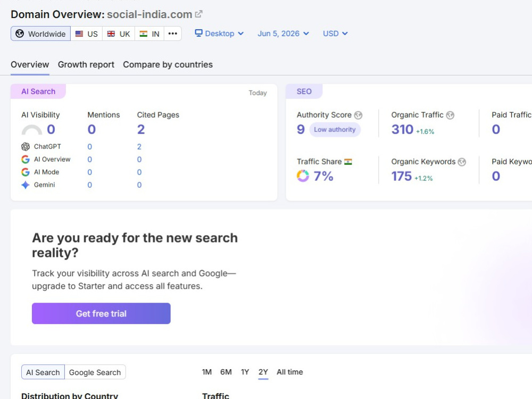The image size is (532, 399).
Task: Click the Today label in AI Search
Action: 257,93
